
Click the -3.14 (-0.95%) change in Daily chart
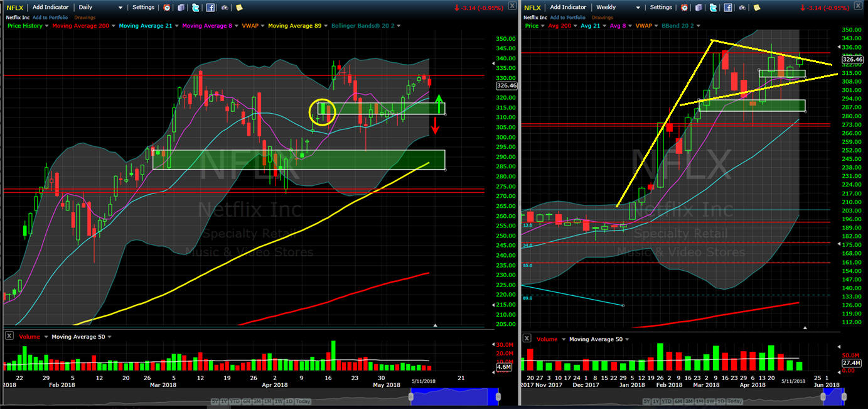pyautogui.click(x=479, y=8)
